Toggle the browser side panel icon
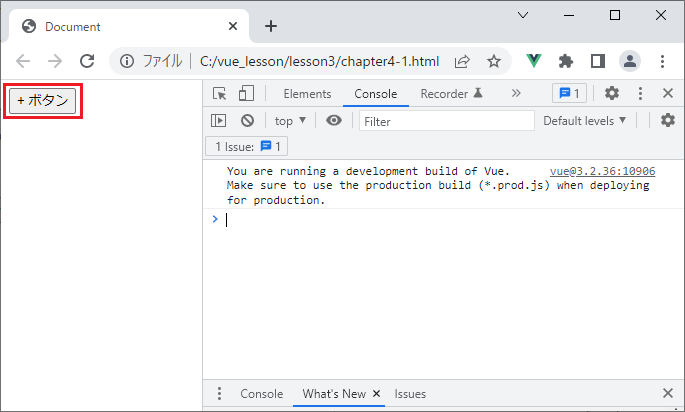 coord(598,61)
